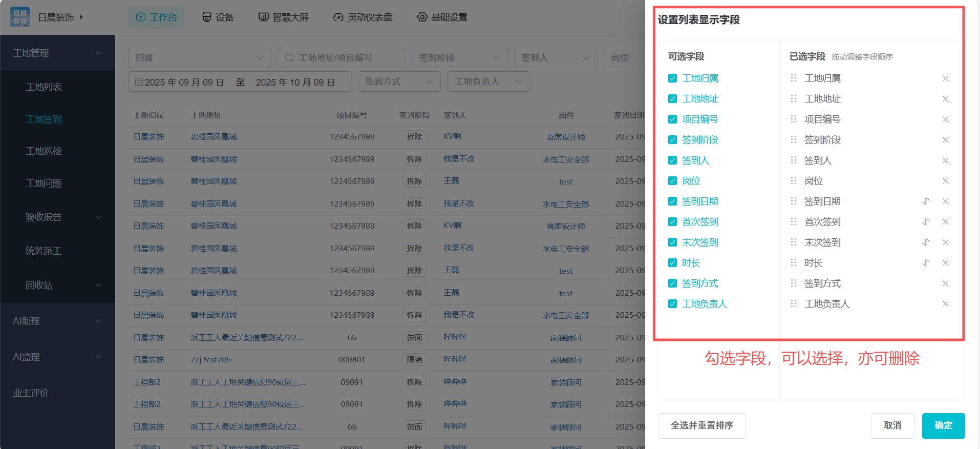Remove 工地负责人 from selected fields
The height and width of the screenshot is (449, 980).
point(945,304)
